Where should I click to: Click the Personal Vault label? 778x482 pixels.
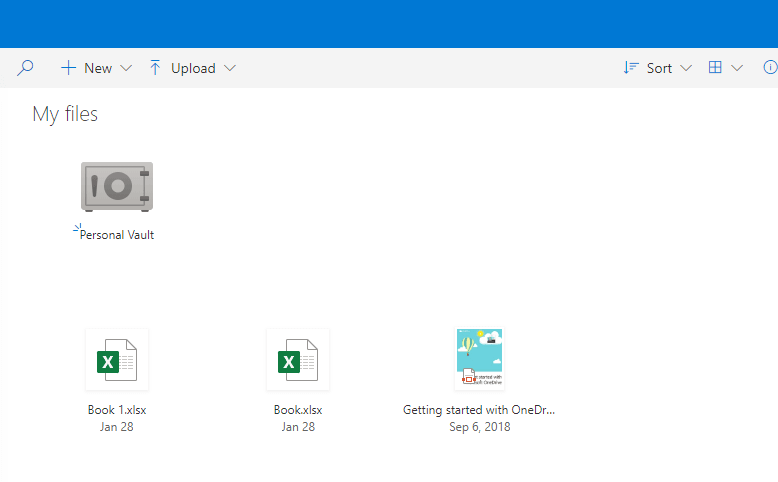tap(117, 235)
